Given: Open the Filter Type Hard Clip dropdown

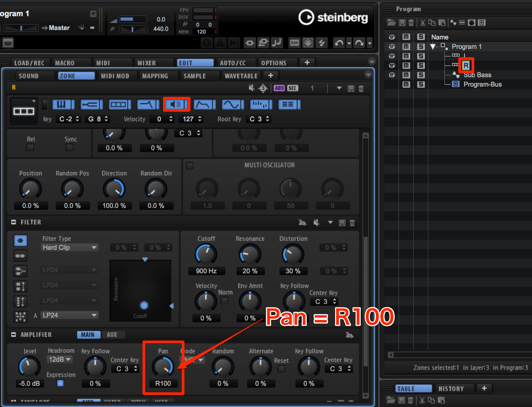Looking at the screenshot, I should point(69,248).
